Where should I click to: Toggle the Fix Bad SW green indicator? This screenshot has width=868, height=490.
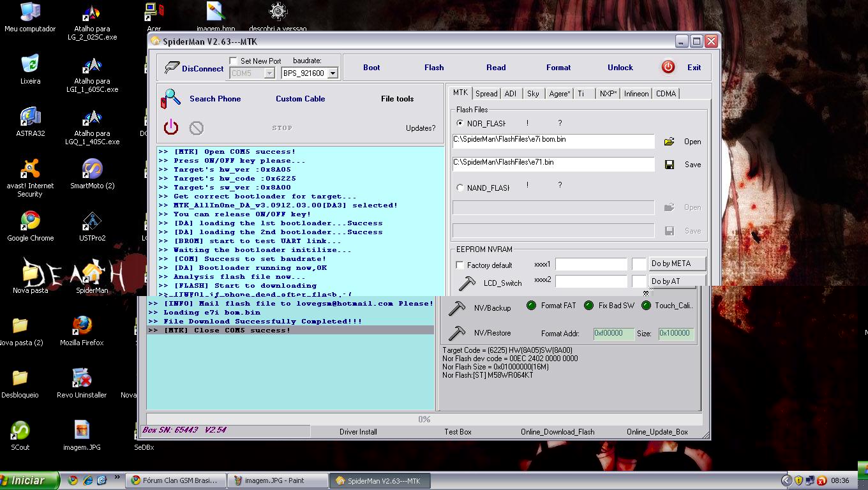pos(588,306)
